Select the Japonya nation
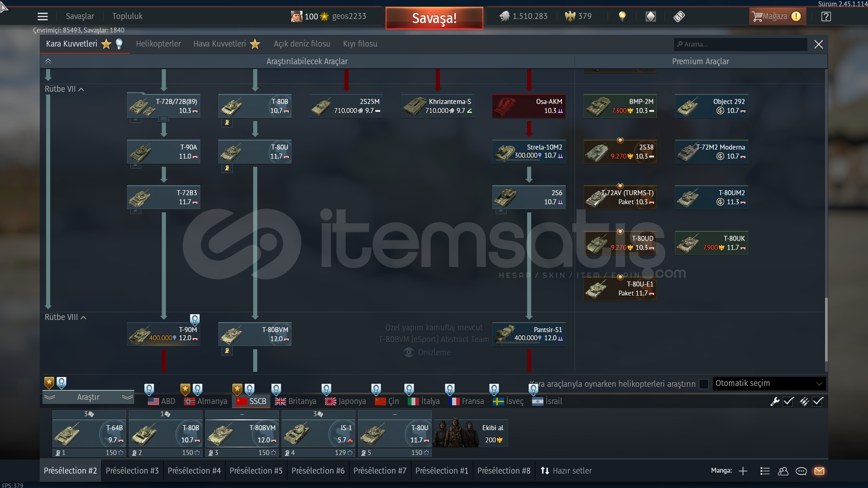Image resolution: width=868 pixels, height=488 pixels. tap(346, 401)
